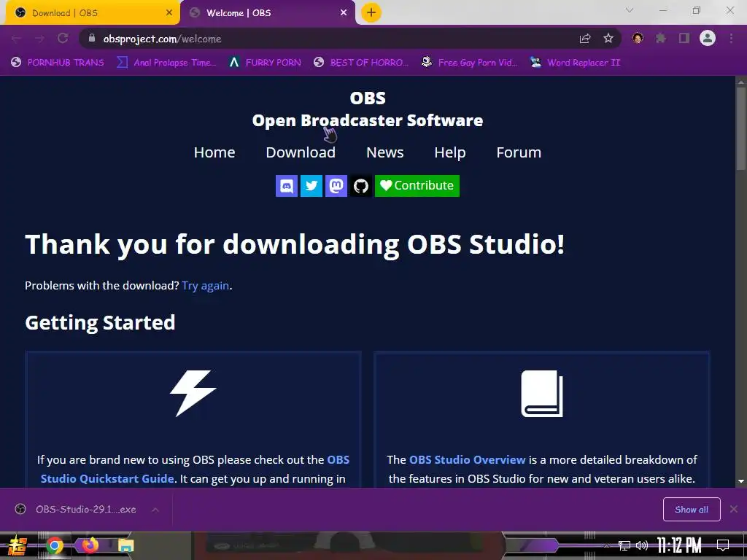
Task: Open the Forum navigation item
Action: [x=519, y=152]
